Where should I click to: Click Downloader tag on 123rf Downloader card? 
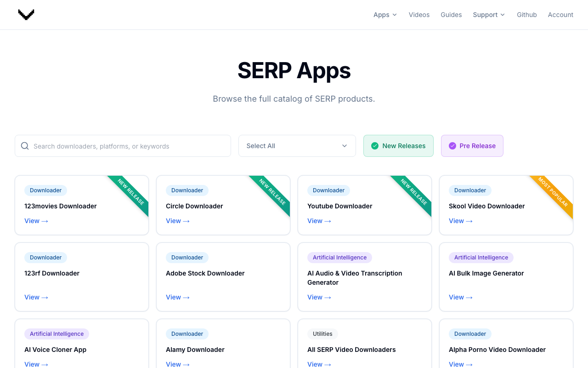click(x=46, y=258)
